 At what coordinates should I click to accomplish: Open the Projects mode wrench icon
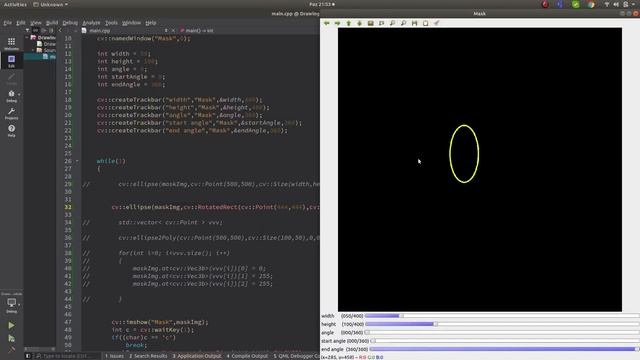[11, 113]
